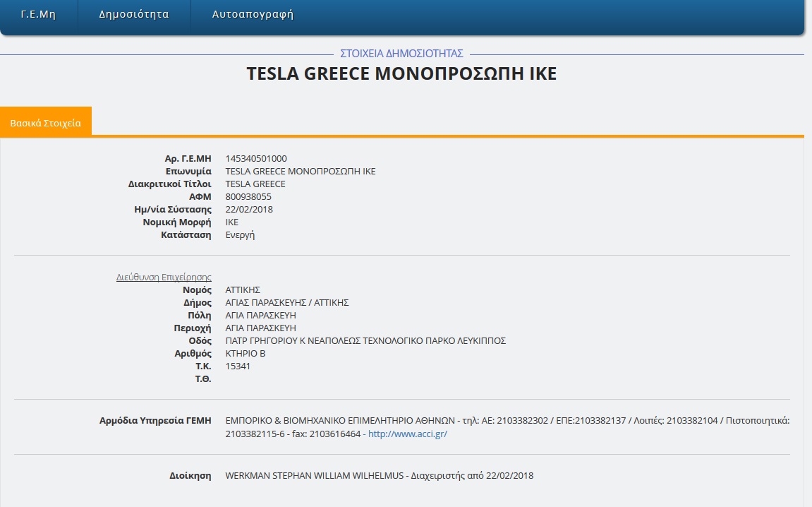Image resolution: width=812 pixels, height=507 pixels.
Task: Click the Επωνυμία value TESLA GREECE ΜΟΝΟΠΡΟΣΩΠΗ ΙΚΕ
Action: click(301, 171)
